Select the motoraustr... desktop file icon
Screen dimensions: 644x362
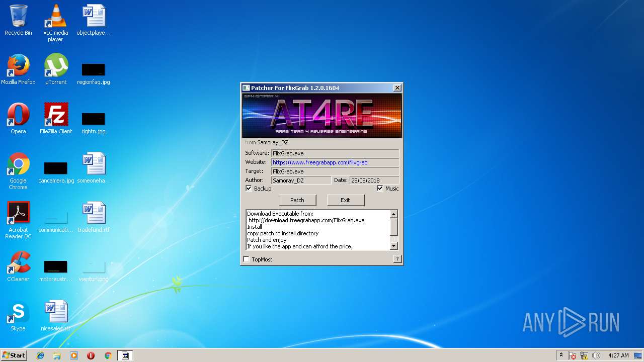(56, 270)
